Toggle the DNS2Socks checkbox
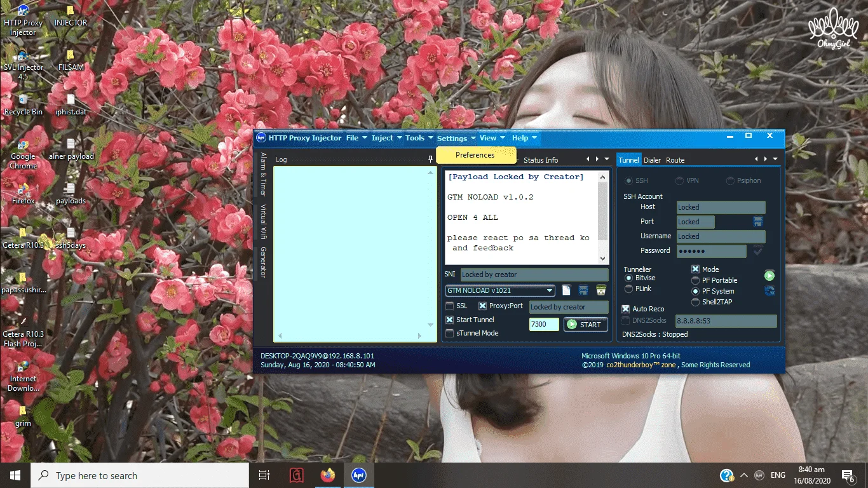Viewport: 868px width, 488px height. [x=625, y=321]
